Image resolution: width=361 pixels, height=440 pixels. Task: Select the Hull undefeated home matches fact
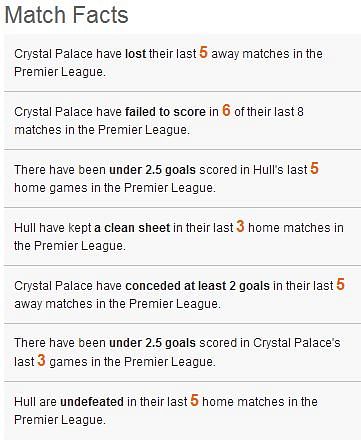pyautogui.click(x=182, y=410)
